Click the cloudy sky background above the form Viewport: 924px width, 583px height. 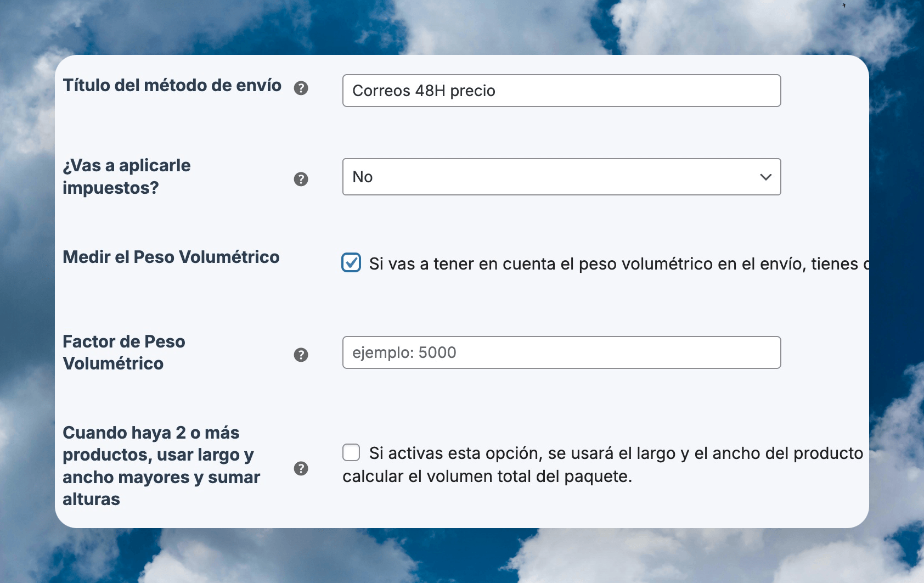[x=461, y=25]
